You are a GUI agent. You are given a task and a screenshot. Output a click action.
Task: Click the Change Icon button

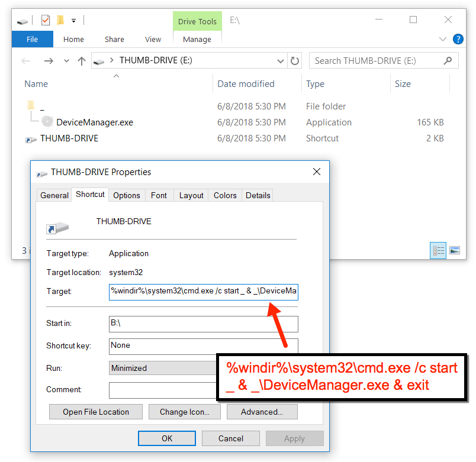point(185,412)
